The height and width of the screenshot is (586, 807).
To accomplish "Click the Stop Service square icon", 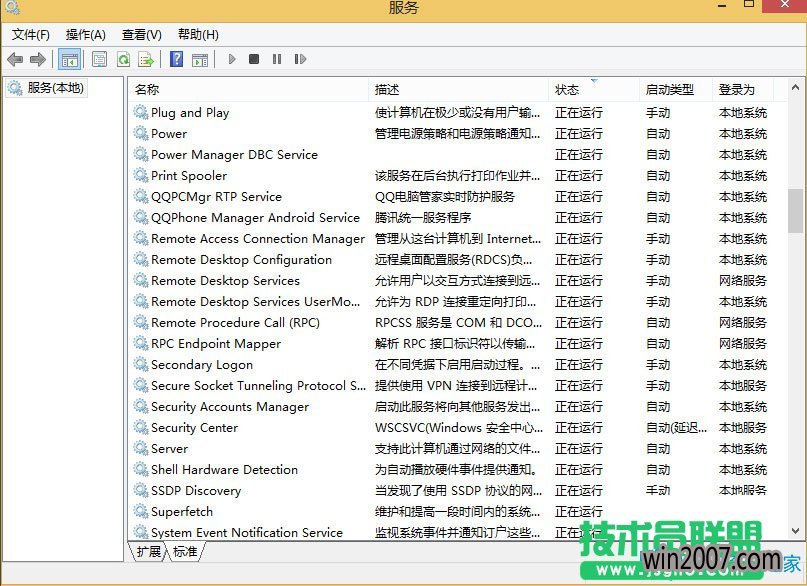I will click(x=254, y=59).
